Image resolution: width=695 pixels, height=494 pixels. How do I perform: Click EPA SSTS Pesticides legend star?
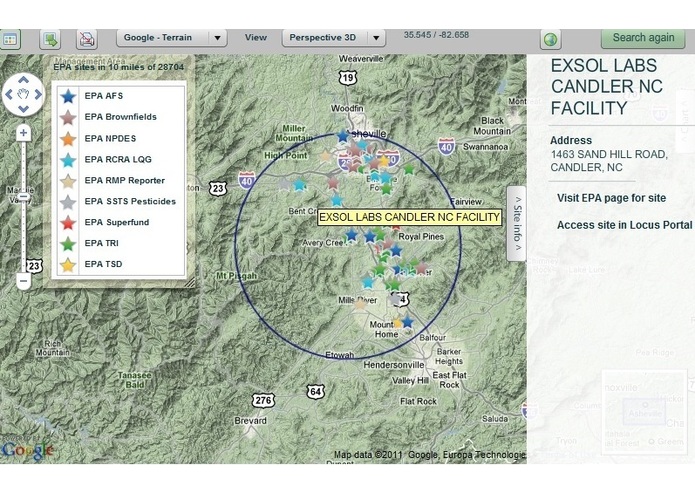click(68, 202)
